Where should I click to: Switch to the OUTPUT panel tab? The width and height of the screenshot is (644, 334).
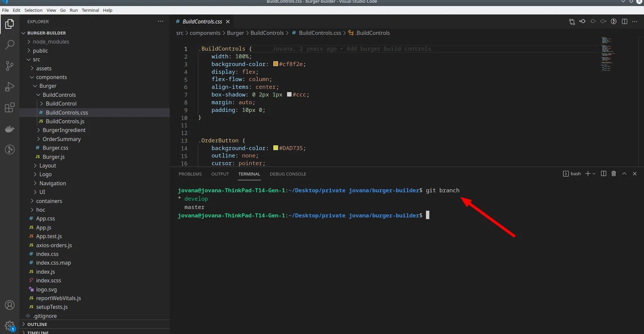(220, 174)
